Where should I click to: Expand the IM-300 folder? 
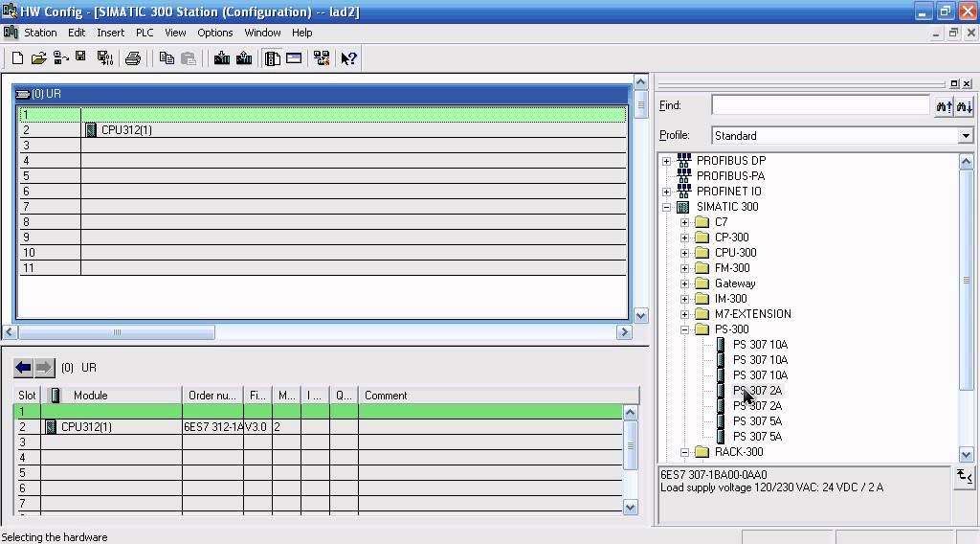click(x=684, y=299)
